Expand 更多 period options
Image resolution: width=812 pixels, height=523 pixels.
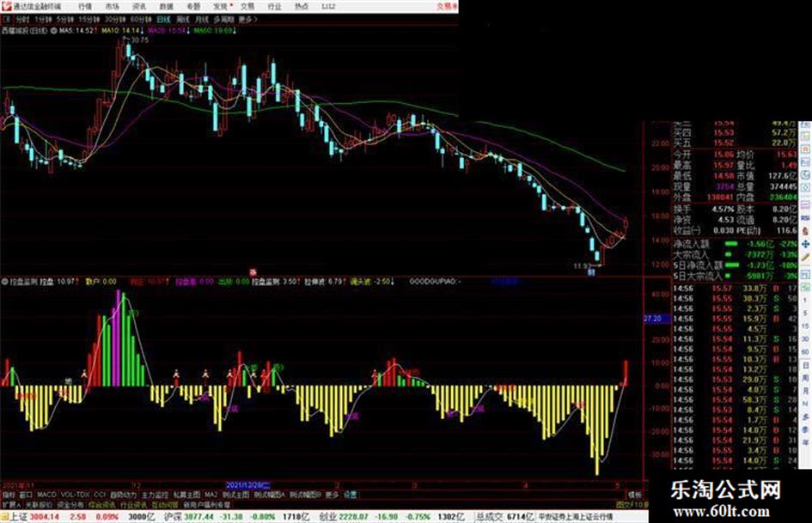(247, 20)
